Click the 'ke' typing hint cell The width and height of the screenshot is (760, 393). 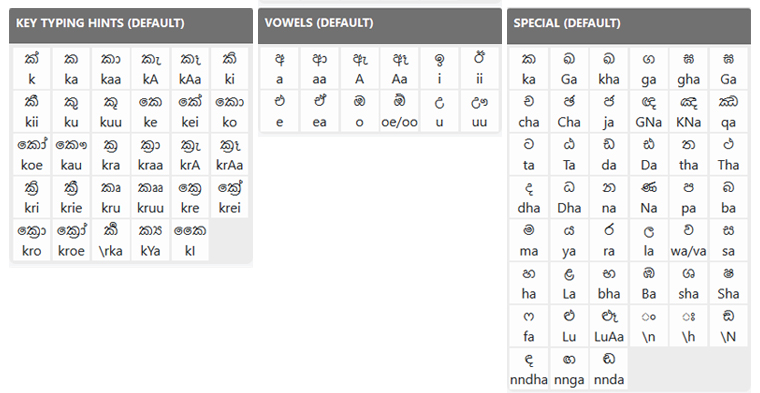[150, 111]
